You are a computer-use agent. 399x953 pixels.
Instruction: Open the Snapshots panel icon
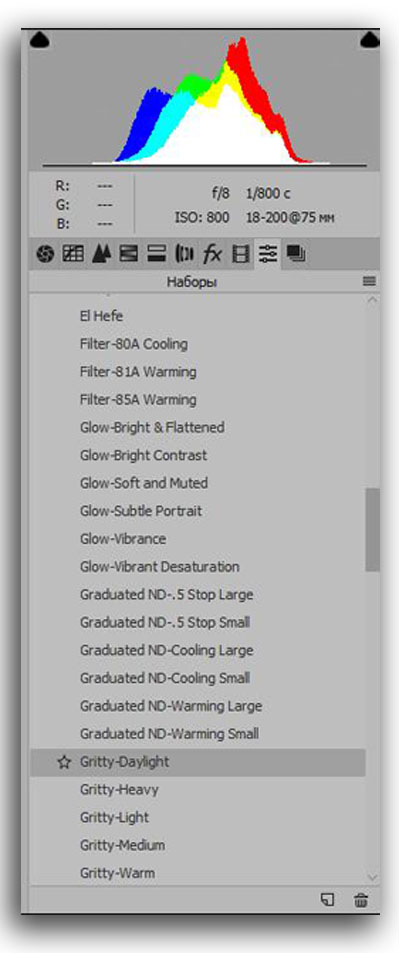tap(296, 254)
